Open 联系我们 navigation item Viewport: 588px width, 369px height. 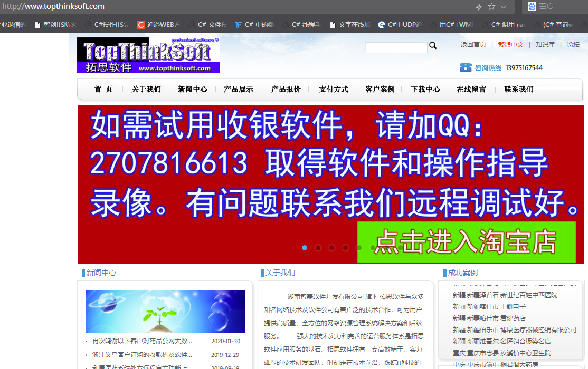tap(519, 89)
